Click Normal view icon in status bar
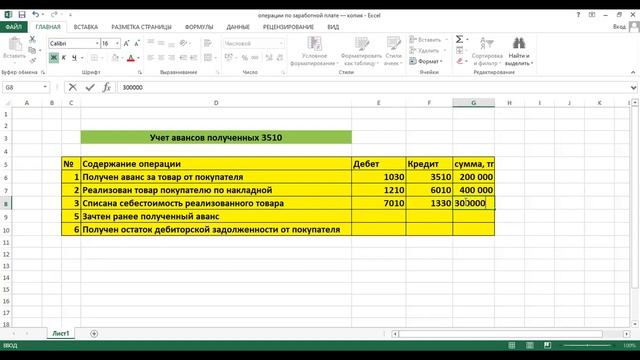 511,345
